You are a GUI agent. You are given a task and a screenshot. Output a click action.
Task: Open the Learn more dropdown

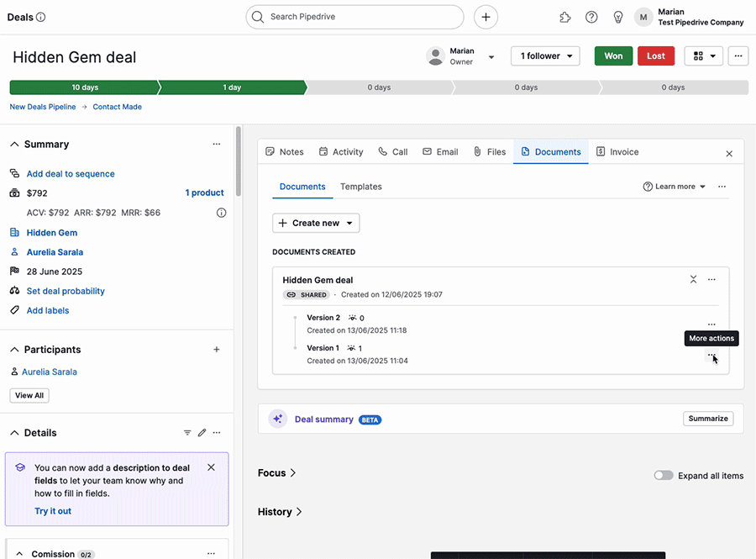(674, 187)
